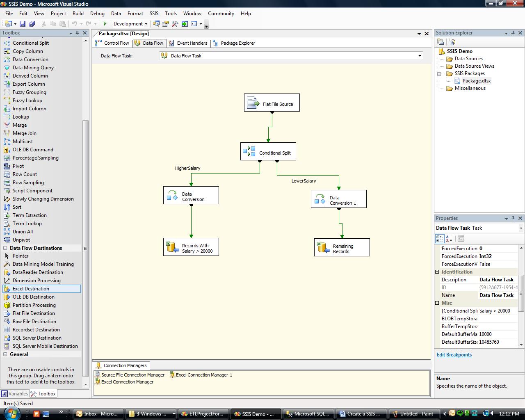This screenshot has width=525, height=420.
Task: Choose Script Component in the Toolbox
Action: click(x=32, y=191)
